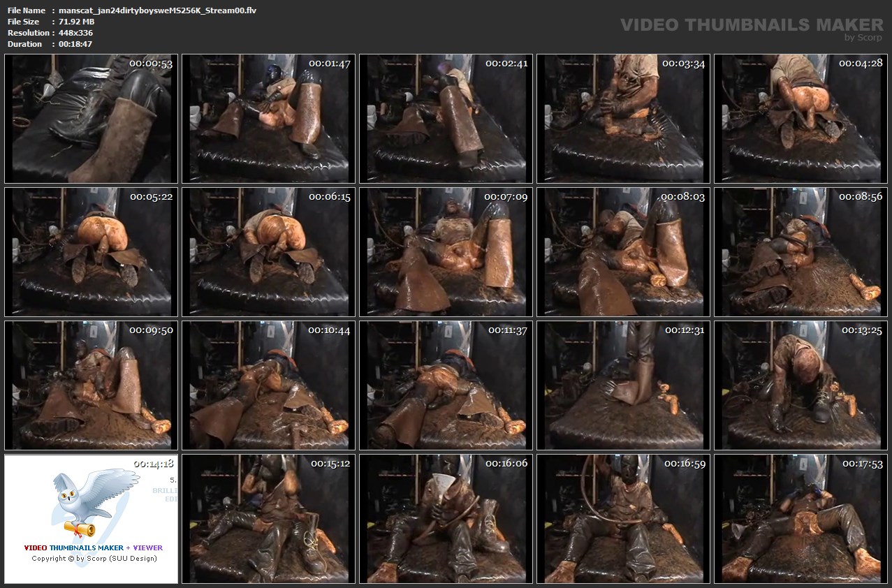Click the File Size value 71.92 MB
The width and height of the screenshot is (892, 588).
[76, 22]
